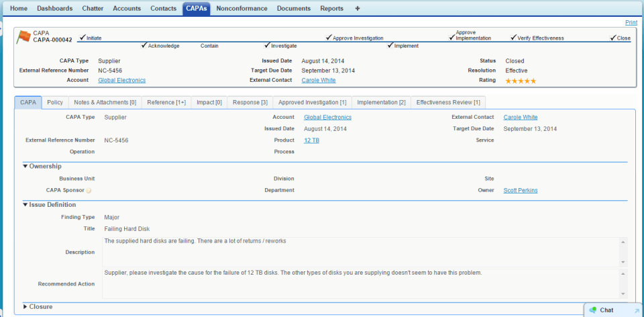Collapse the Issue Definition section
The height and width of the screenshot is (317, 644).
[x=25, y=204]
